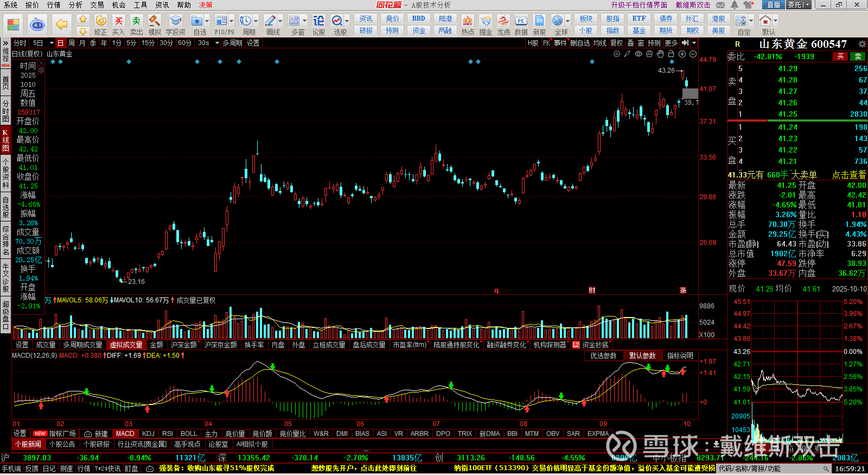Click the yellow back arrow icon

coord(62,24)
